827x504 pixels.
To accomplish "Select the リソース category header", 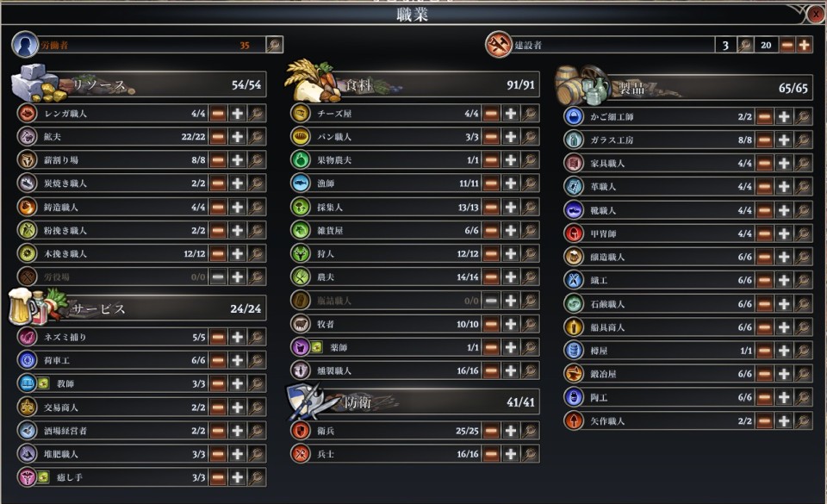I will pos(140,84).
